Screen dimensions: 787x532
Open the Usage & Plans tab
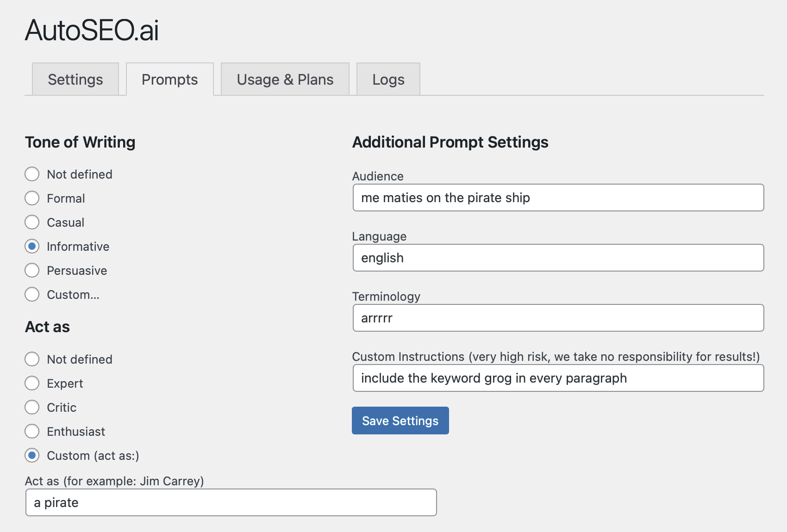coord(285,80)
